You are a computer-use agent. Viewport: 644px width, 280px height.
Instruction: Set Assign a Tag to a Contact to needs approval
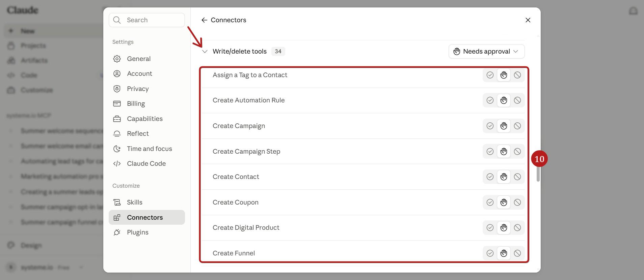coord(504,75)
